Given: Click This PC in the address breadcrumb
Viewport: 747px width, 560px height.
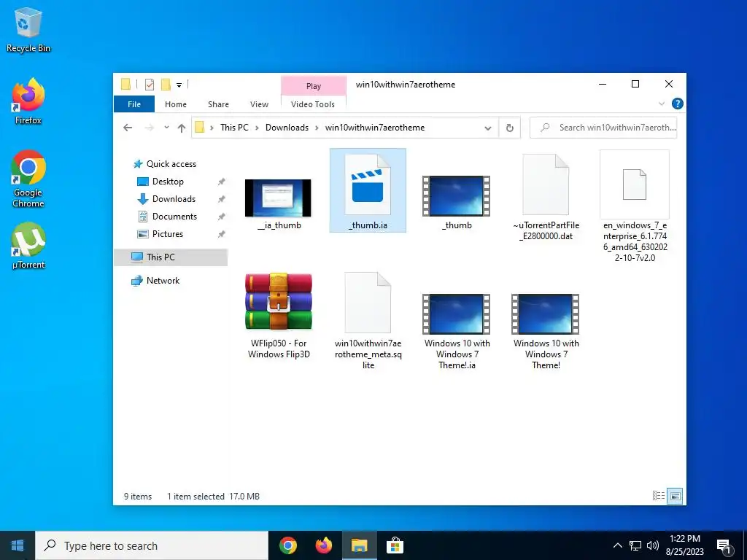Looking at the screenshot, I should coord(234,128).
